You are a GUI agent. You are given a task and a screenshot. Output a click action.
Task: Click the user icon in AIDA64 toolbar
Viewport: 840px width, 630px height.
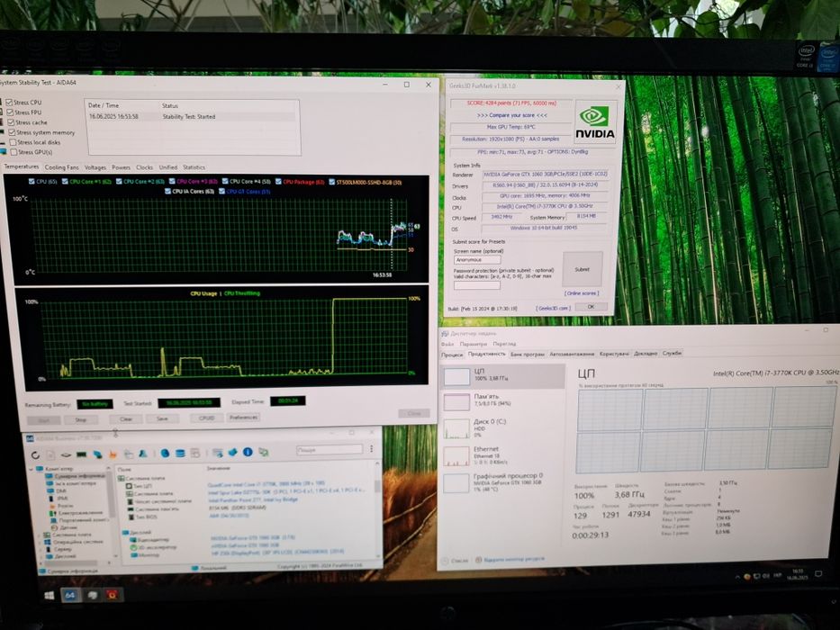click(x=143, y=454)
